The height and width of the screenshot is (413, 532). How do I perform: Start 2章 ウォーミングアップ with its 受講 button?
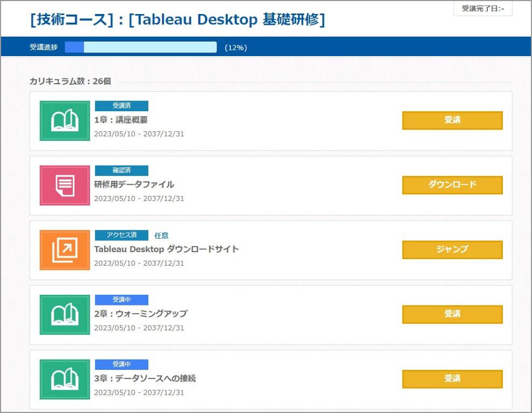click(x=452, y=314)
